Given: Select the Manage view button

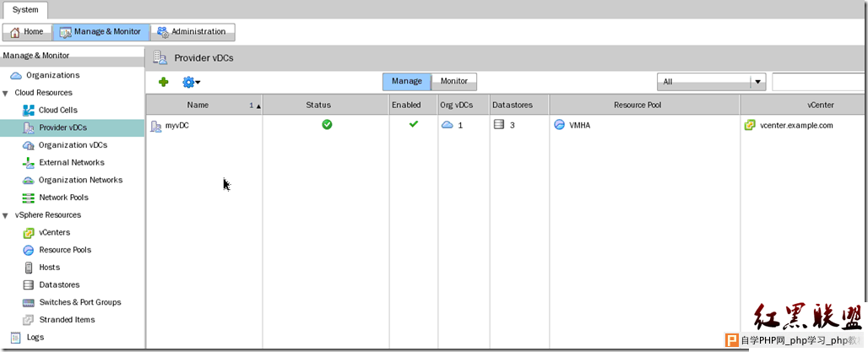Looking at the screenshot, I should coord(407,81).
